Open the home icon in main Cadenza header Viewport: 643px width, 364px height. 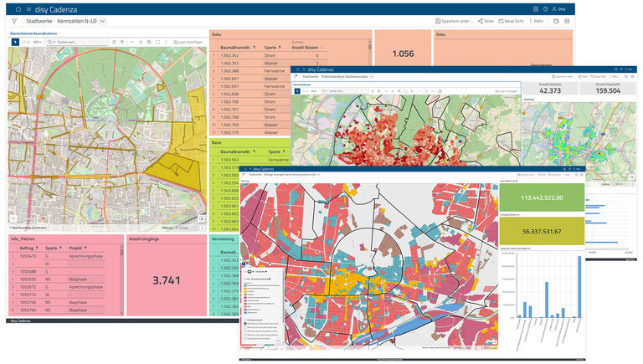pyautogui.click(x=18, y=9)
